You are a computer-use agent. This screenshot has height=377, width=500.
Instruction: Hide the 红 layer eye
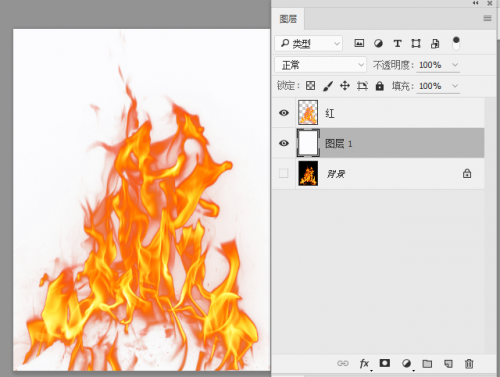click(284, 113)
